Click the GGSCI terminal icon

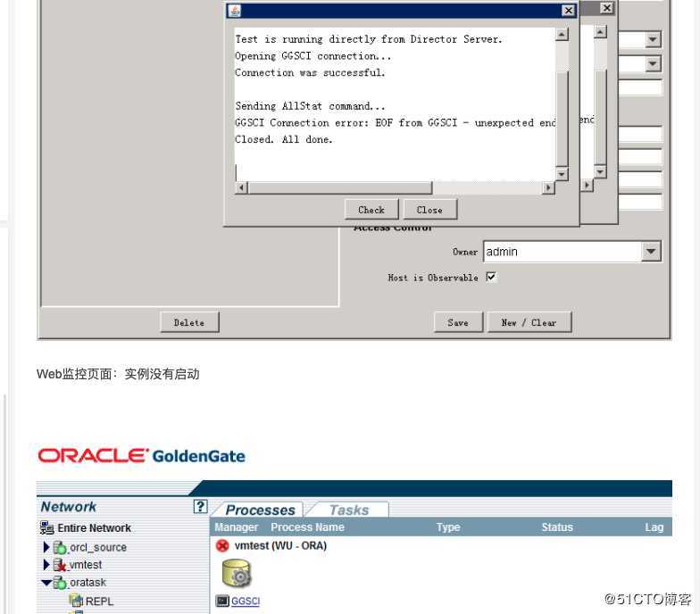pyautogui.click(x=222, y=601)
